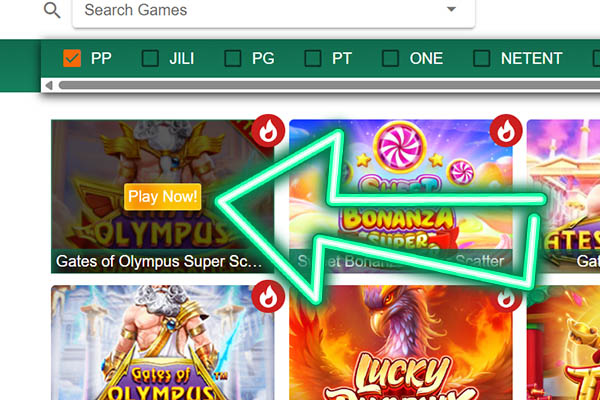Click the Play Now! button

(163, 197)
